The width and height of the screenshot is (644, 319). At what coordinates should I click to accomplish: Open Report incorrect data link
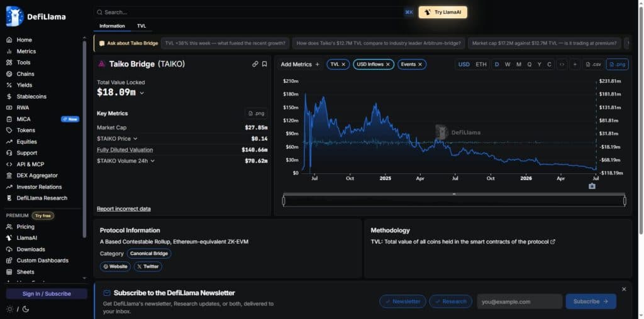(124, 208)
